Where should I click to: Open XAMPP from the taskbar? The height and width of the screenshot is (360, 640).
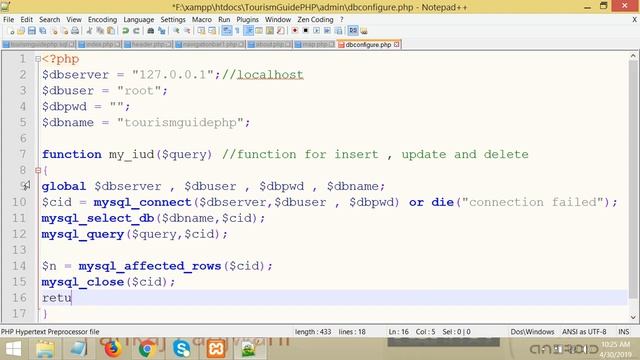(216, 349)
